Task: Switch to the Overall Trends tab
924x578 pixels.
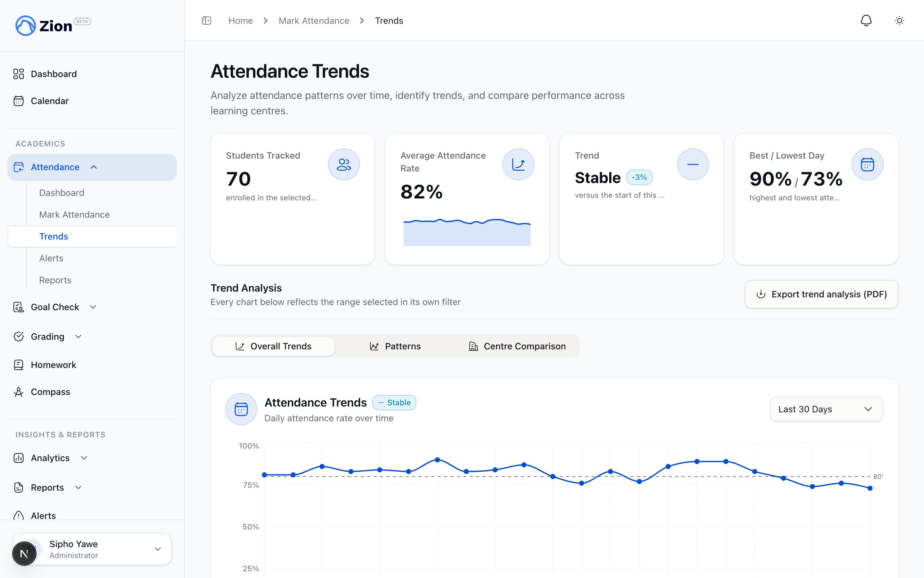Action: click(x=273, y=346)
